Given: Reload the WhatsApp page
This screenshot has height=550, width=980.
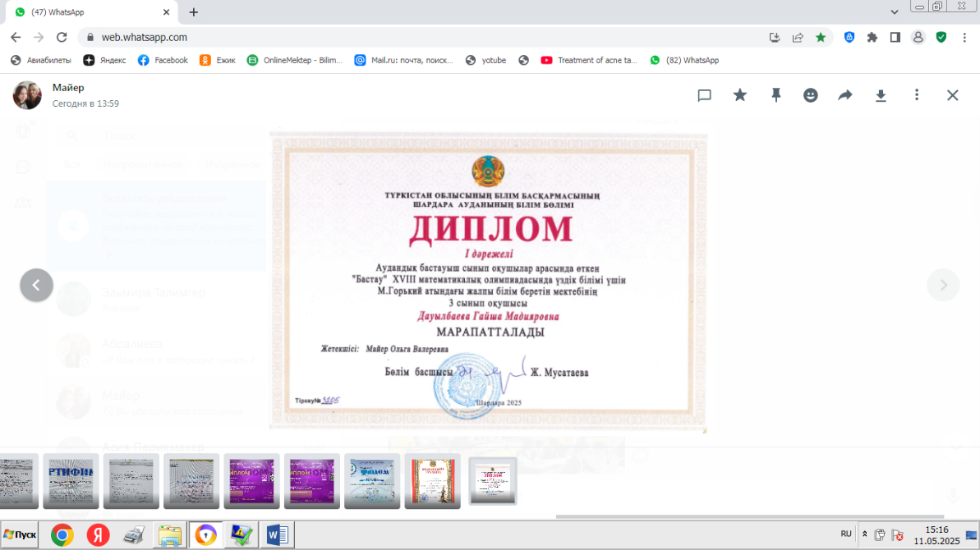Looking at the screenshot, I should (x=62, y=38).
